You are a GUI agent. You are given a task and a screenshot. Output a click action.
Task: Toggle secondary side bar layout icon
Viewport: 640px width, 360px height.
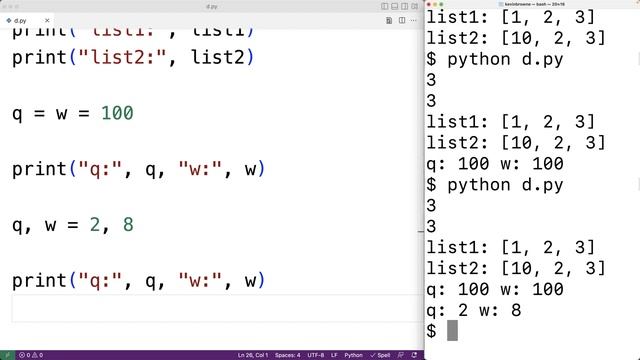click(x=404, y=6)
